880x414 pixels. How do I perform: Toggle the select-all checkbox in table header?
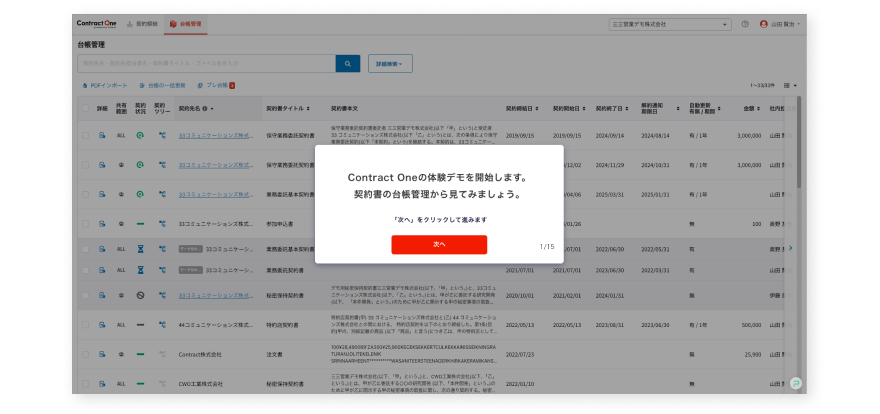pyautogui.click(x=85, y=108)
